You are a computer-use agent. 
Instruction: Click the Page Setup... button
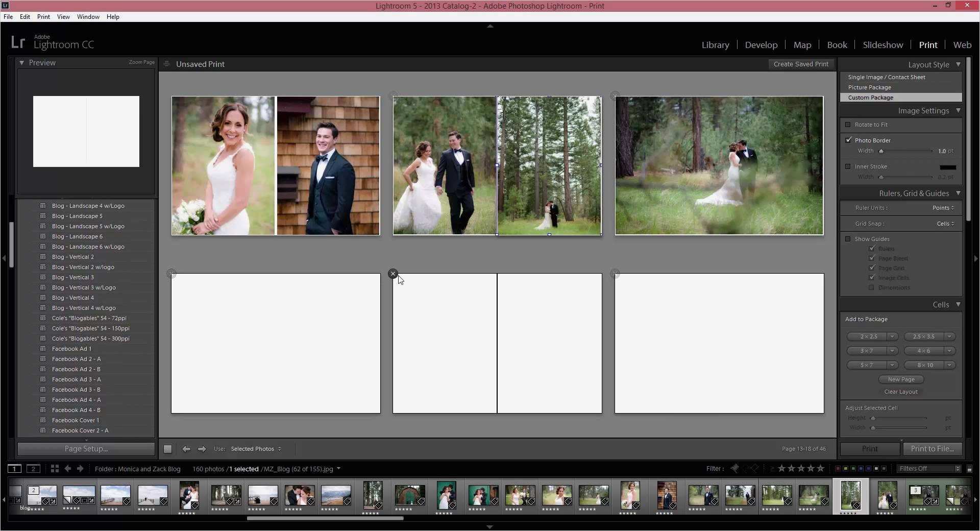pyautogui.click(x=86, y=449)
